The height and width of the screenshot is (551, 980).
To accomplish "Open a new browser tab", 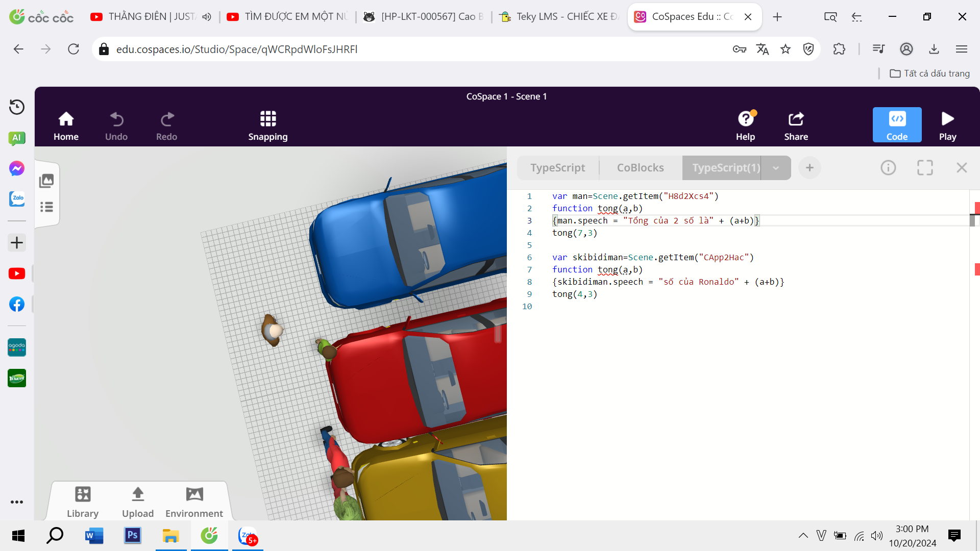I will [x=777, y=17].
